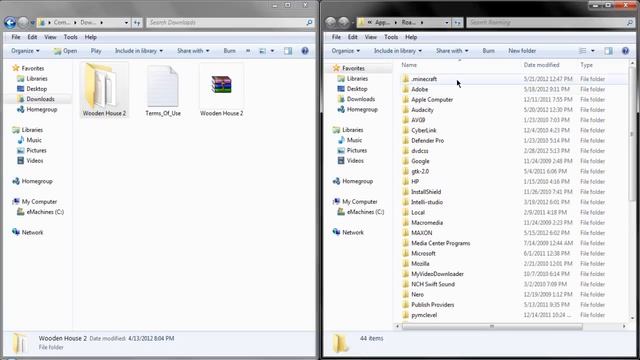
Task: Toggle preview pane in Roaming window
Action: click(608, 51)
